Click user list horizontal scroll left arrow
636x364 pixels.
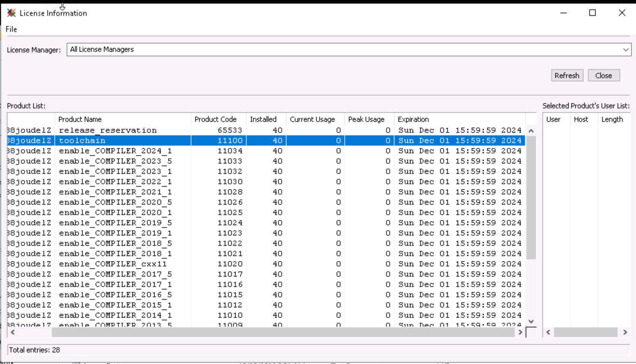548,332
